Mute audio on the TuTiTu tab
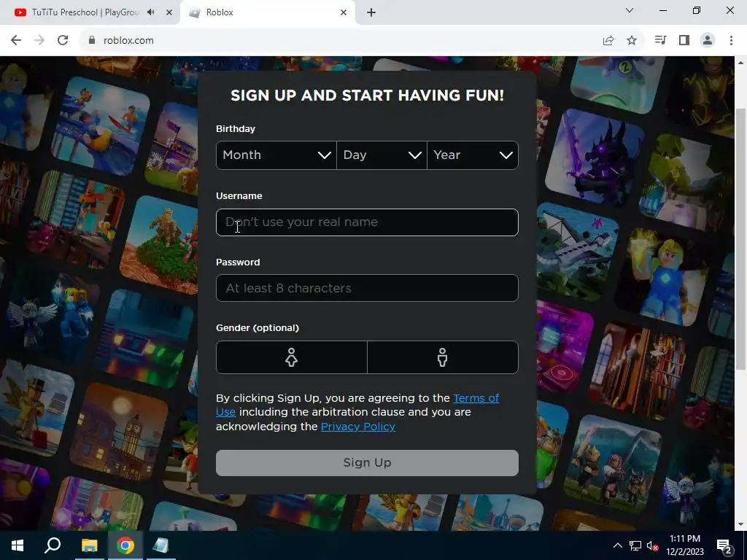The width and height of the screenshot is (747, 560). (x=150, y=12)
